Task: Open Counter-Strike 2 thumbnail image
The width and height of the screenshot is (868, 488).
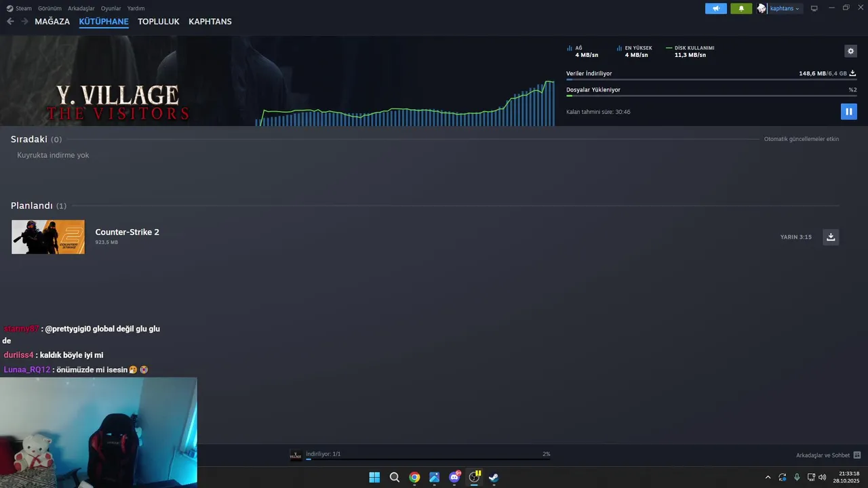Action: tap(48, 237)
